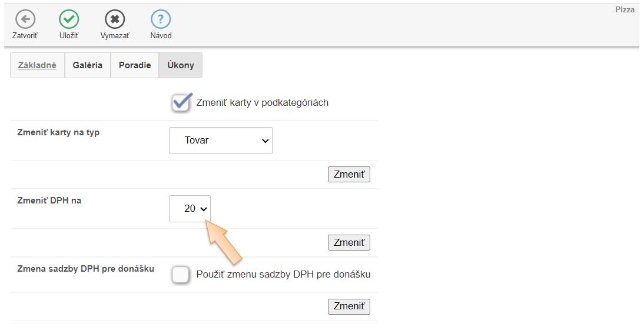This screenshot has height=327, width=644.
Task: Go to the Úkony tab
Action: (x=181, y=65)
